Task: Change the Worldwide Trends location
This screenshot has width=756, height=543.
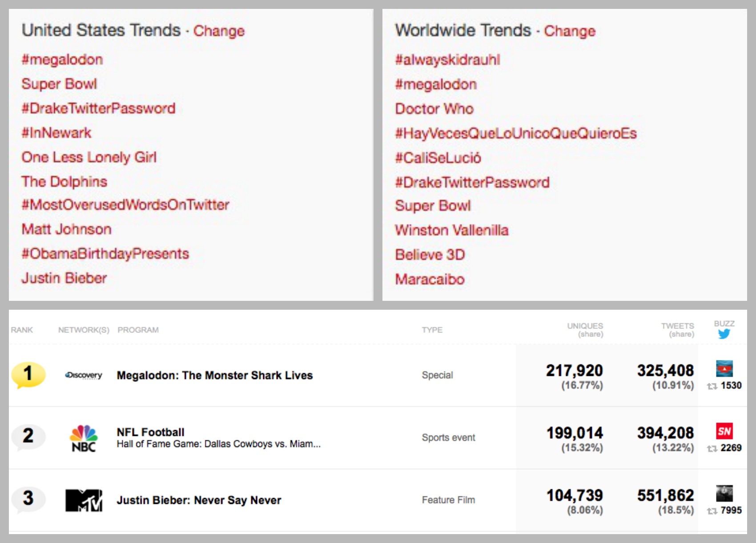Action: (570, 31)
